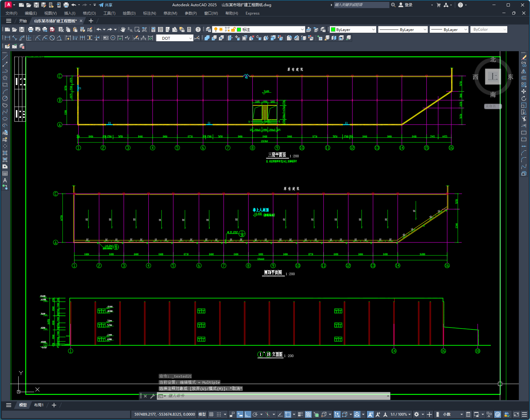Toggle Polar Tracking in status bar
Viewport: 530px width, 420px height.
click(x=255, y=414)
